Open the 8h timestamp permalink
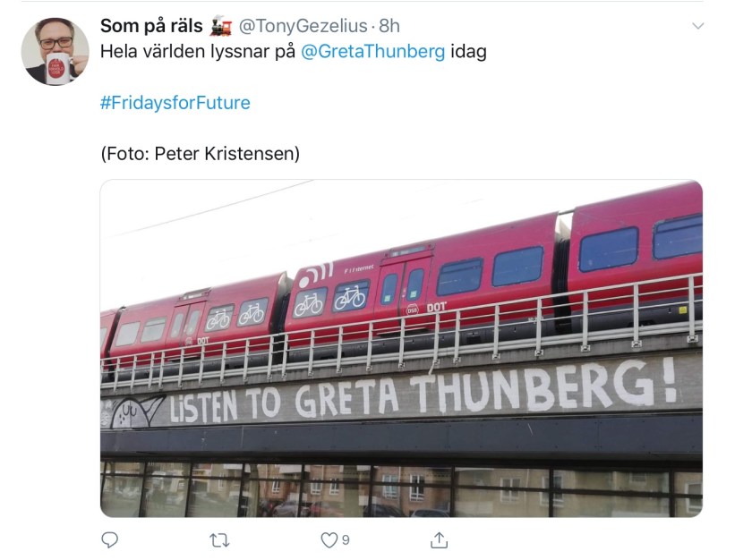Viewport: 752px width, 560px height. [x=389, y=26]
